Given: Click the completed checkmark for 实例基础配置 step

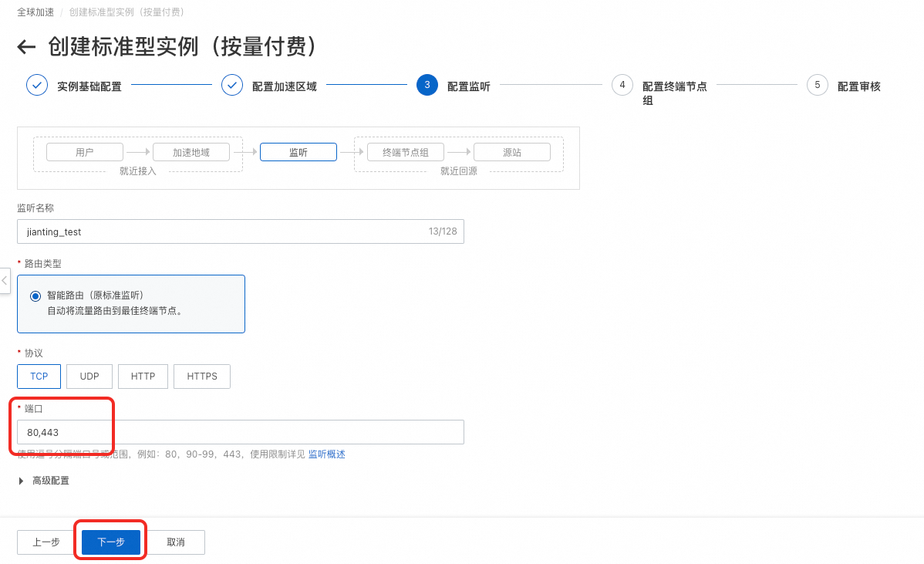Looking at the screenshot, I should tap(37, 85).
